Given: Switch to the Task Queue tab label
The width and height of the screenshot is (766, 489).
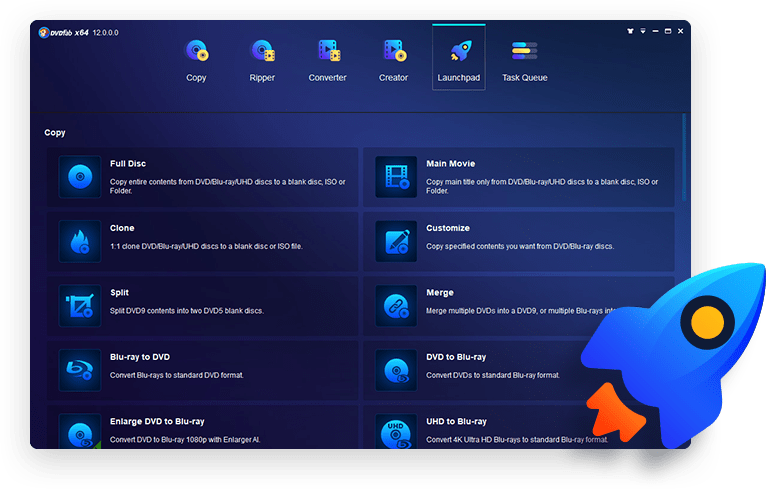Looking at the screenshot, I should (x=525, y=78).
